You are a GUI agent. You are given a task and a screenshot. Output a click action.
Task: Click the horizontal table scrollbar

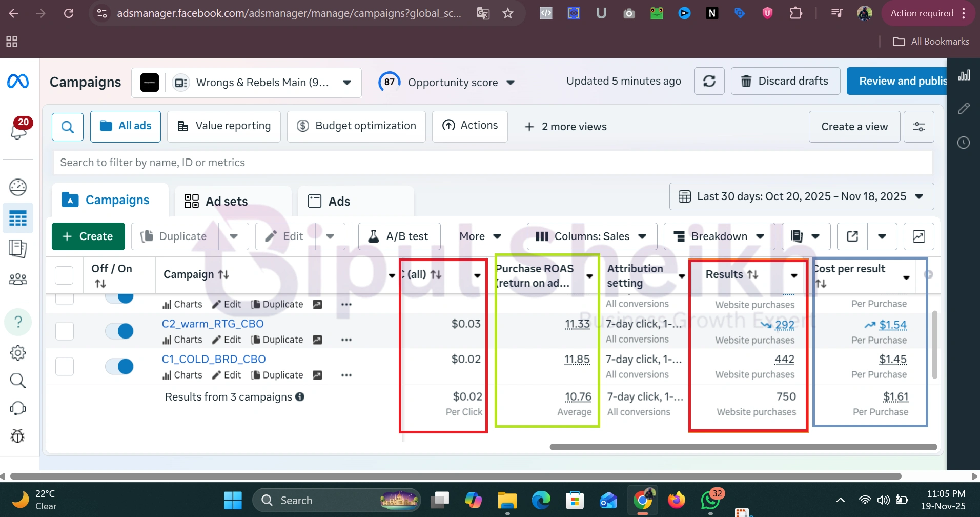(x=743, y=447)
